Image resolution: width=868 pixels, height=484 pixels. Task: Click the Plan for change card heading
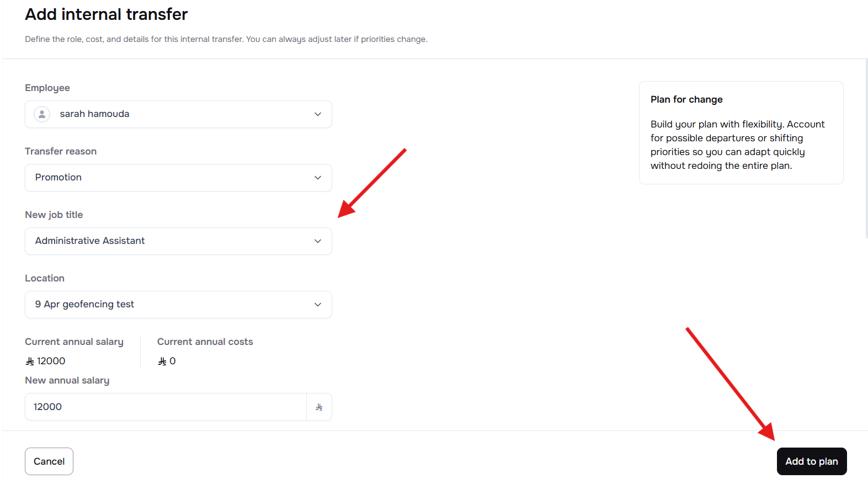pyautogui.click(x=686, y=99)
